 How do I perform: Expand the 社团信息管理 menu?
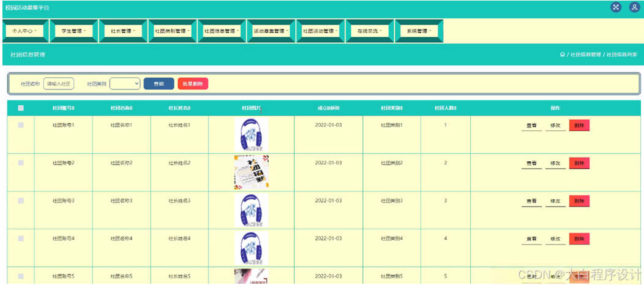[222, 31]
